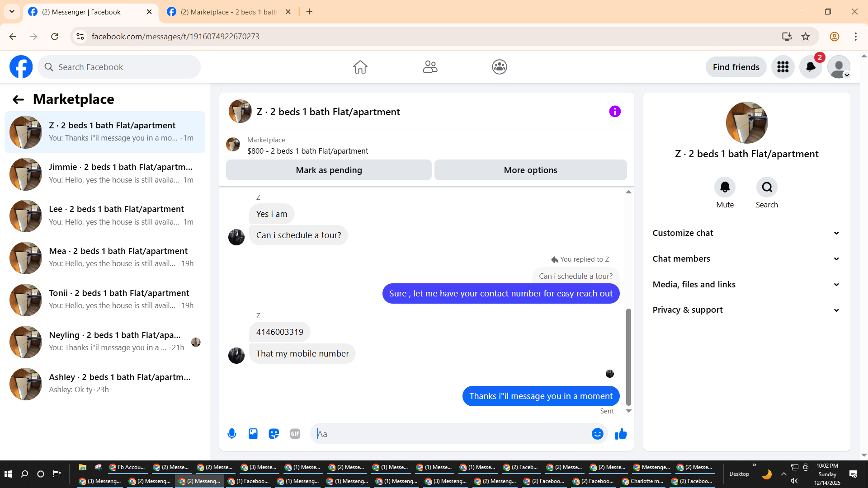Attach a photo using image icon
Screen dimensions: 868x488
click(253, 434)
